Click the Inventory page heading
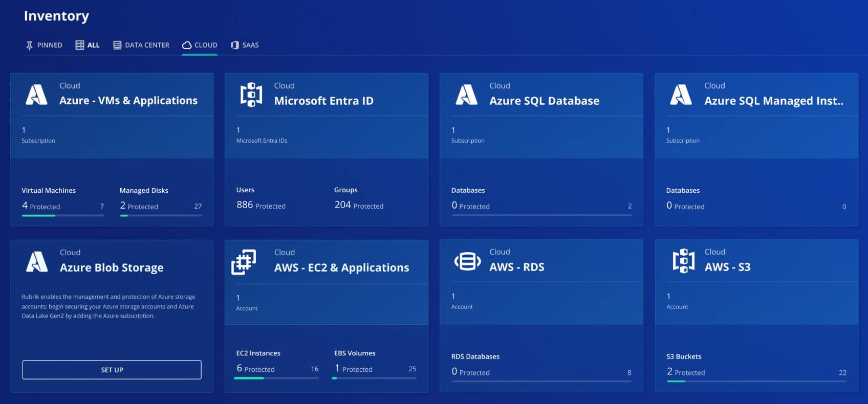This screenshot has height=404, width=868. coord(56,16)
